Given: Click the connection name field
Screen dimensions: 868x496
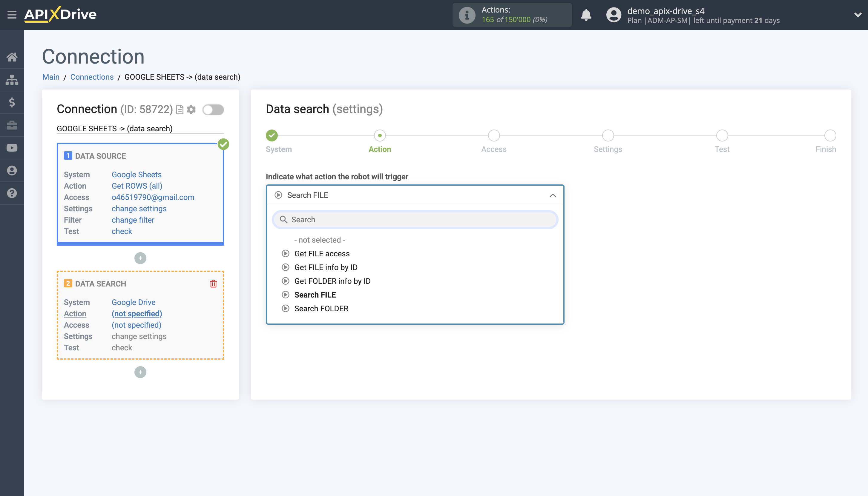Looking at the screenshot, I should (x=140, y=129).
